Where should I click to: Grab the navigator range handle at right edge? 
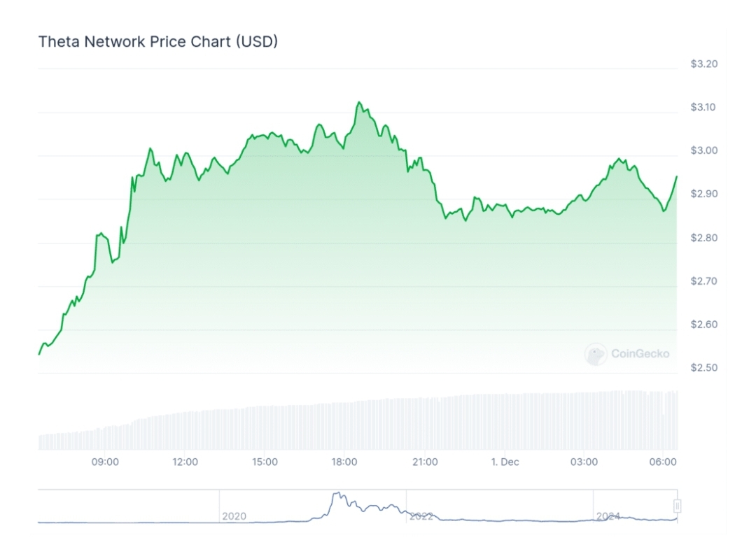click(x=677, y=506)
